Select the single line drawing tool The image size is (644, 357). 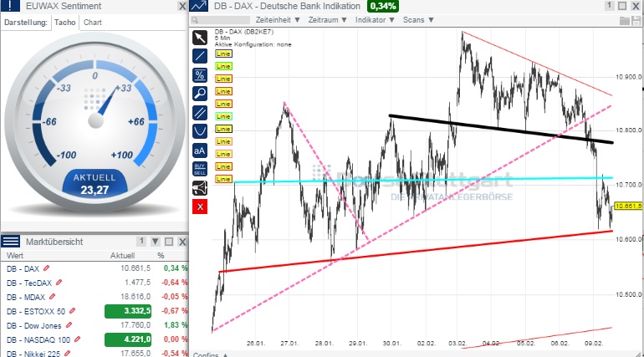click(x=200, y=56)
